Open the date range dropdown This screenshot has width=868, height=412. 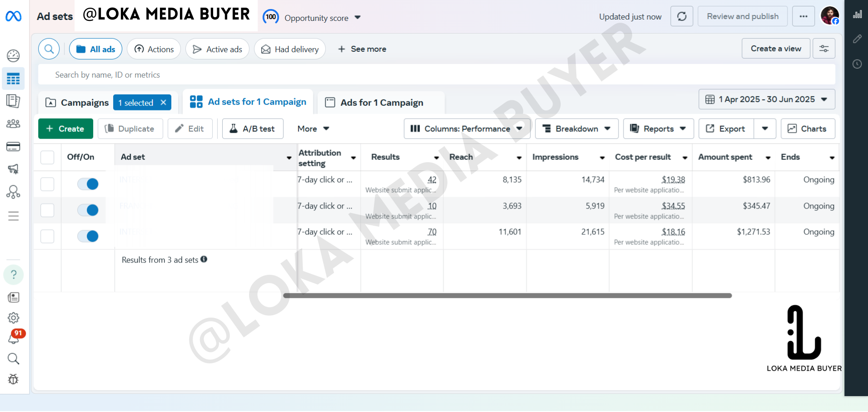click(766, 99)
